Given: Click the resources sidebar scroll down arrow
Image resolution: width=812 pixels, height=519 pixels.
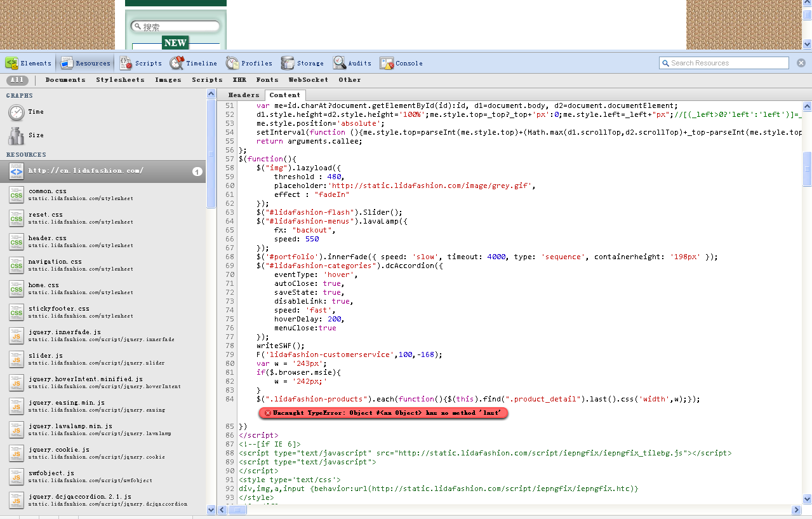Looking at the screenshot, I should 211,509.
